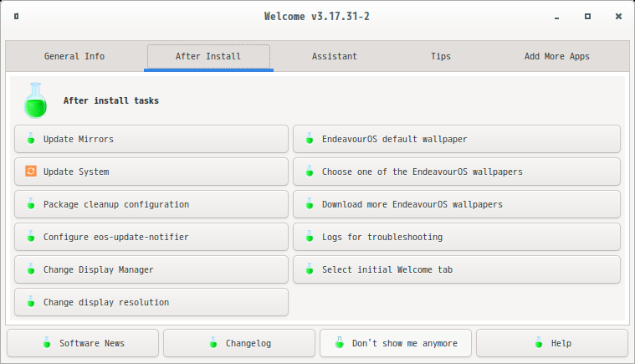The height and width of the screenshot is (364, 635).
Task: Click the orange refresh icon beside Update System
Action: coord(31,172)
